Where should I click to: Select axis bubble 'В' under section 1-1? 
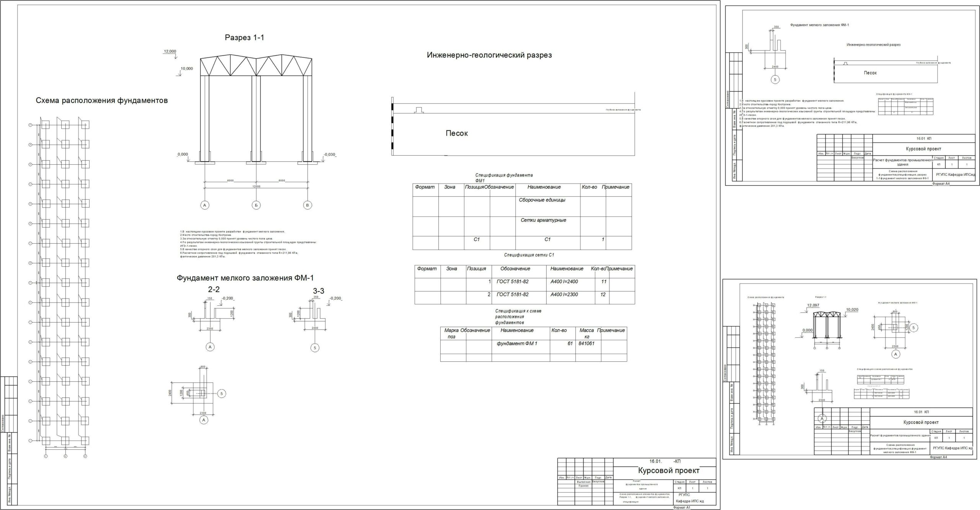[307, 205]
